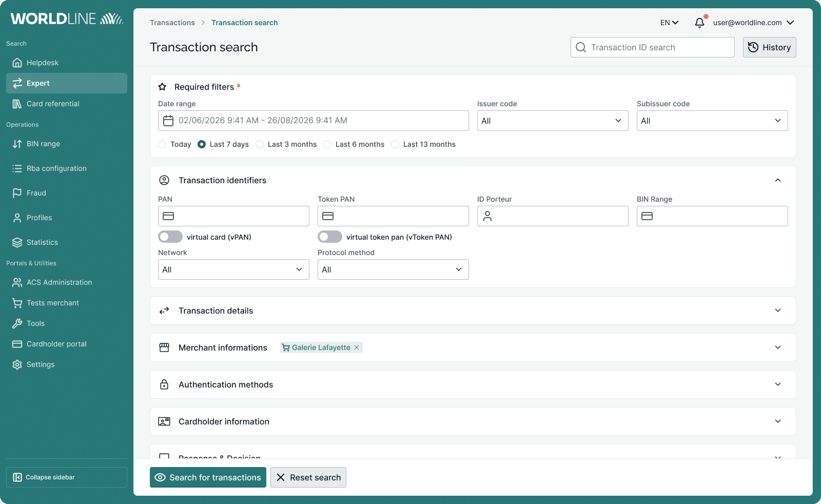Click the Transaction details arrows icon
This screenshot has width=821, height=504.
point(164,311)
